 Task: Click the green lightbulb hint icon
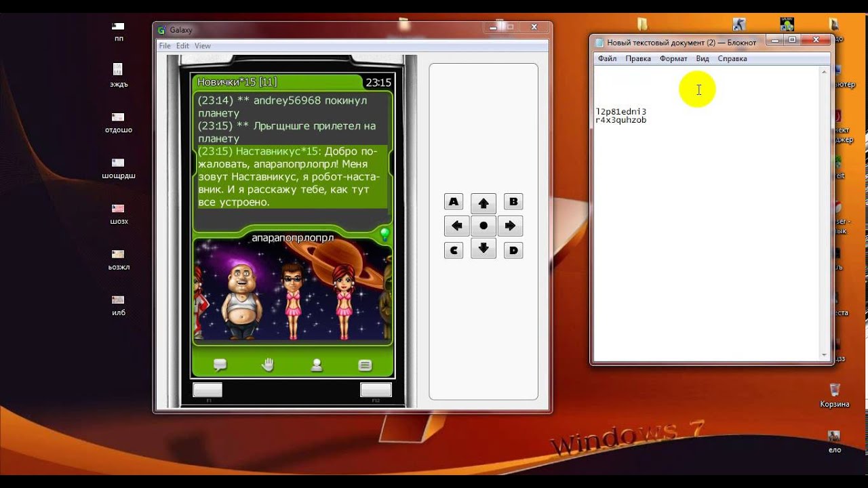coord(384,235)
